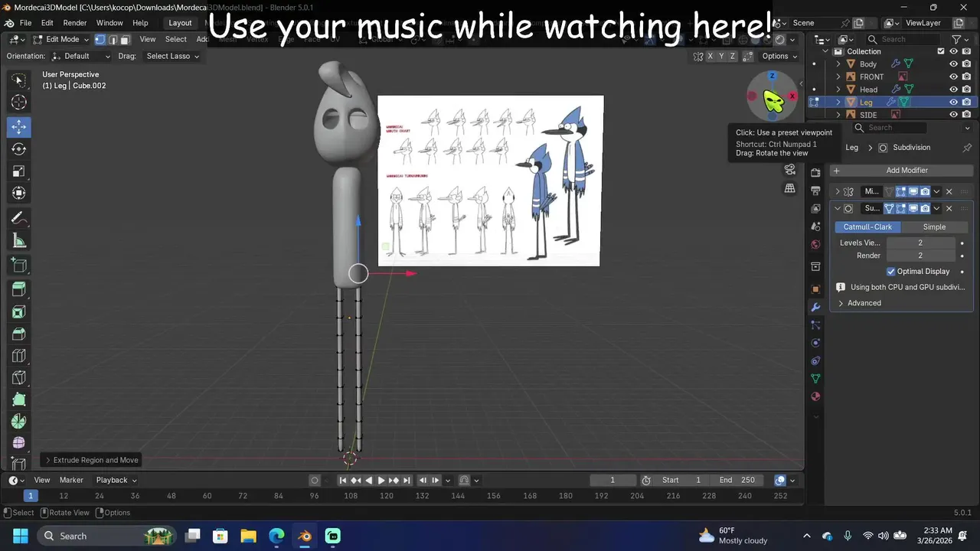The image size is (980, 551).
Task: Jump to the timeline start frame
Action: pos(343,480)
